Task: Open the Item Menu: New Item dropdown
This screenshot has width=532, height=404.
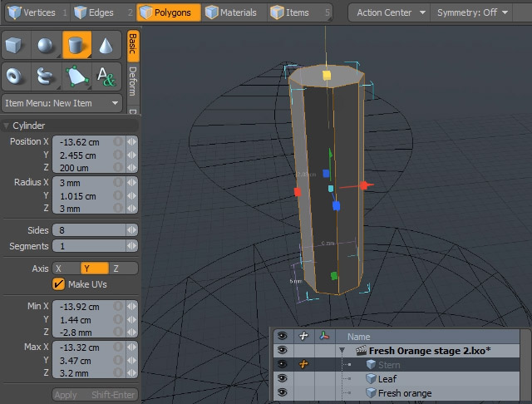Action: coord(62,103)
